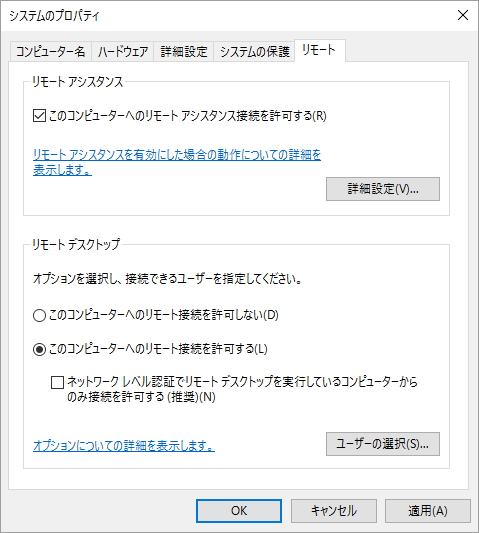This screenshot has height=533, width=479.
Task: Open the ハードウェア tab
Action: click(123, 52)
